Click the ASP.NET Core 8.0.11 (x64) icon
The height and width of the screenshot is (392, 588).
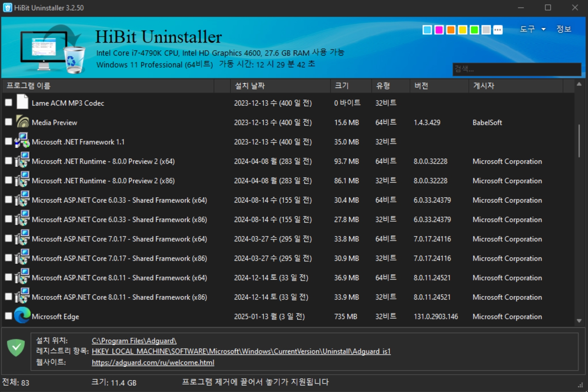pos(22,277)
